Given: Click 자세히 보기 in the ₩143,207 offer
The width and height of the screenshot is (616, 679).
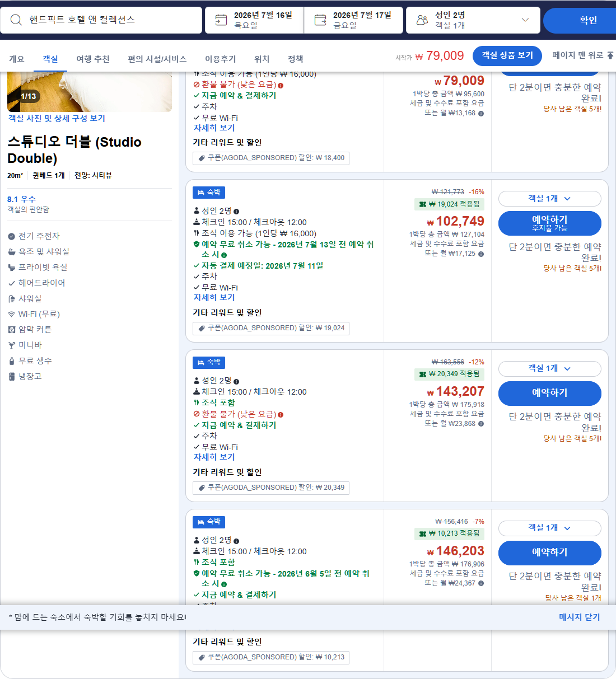Looking at the screenshot, I should [x=214, y=457].
